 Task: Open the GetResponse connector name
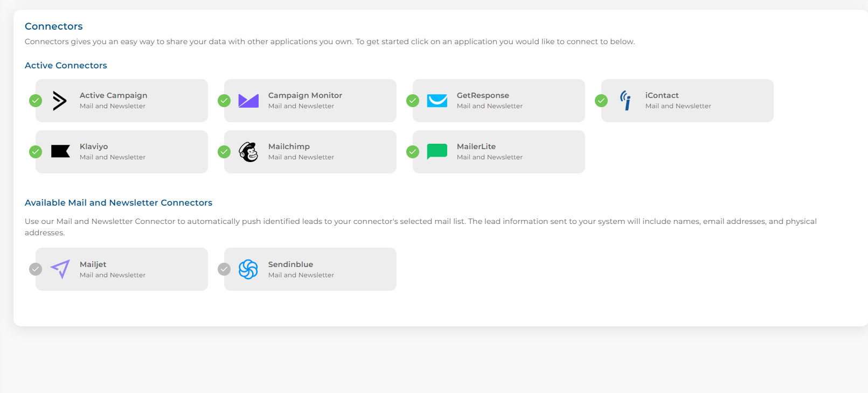click(x=483, y=95)
